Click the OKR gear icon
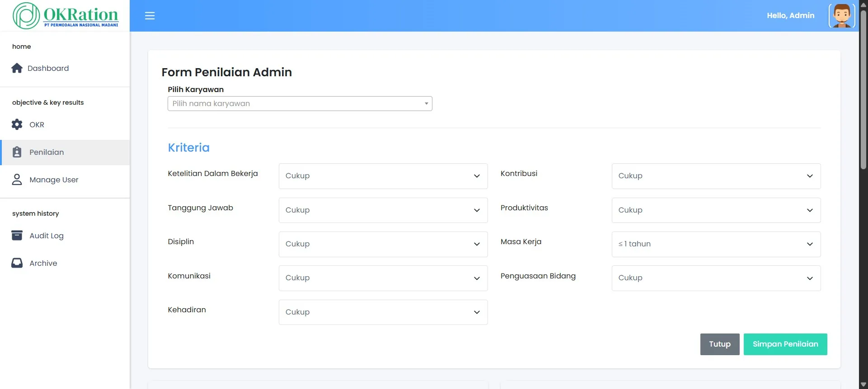 17,125
